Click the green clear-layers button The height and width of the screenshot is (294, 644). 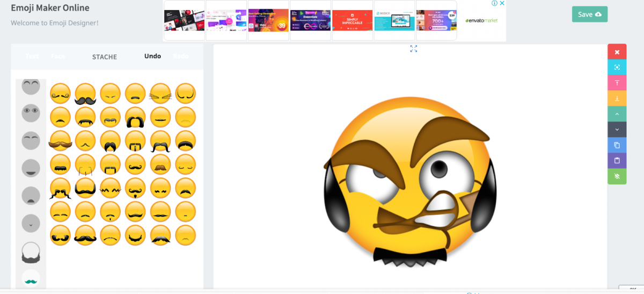tap(617, 176)
